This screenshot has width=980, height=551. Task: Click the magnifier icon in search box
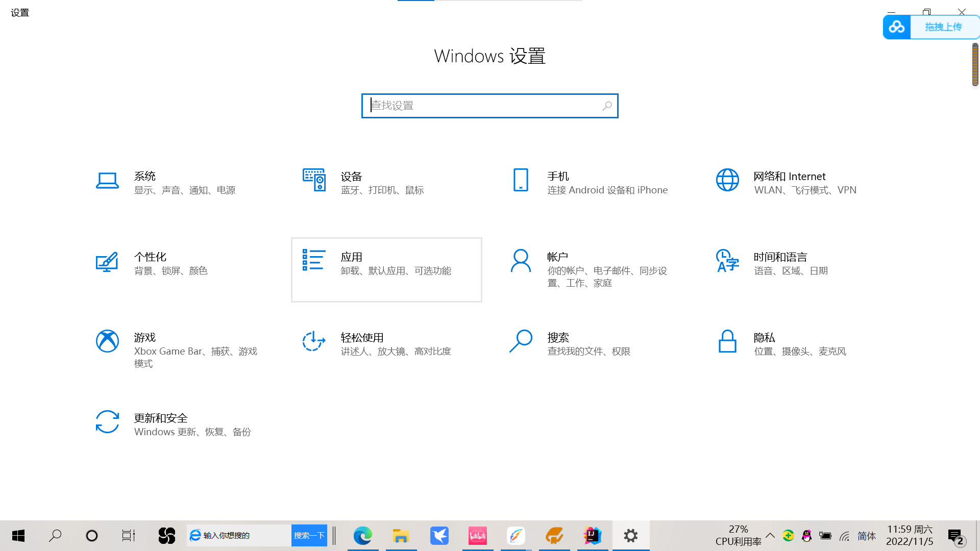(x=607, y=106)
